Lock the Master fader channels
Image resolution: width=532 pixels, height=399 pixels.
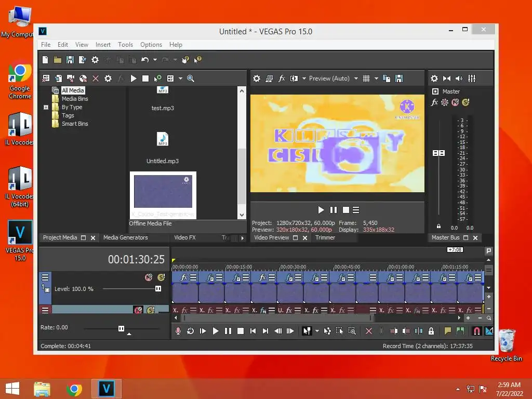438,227
